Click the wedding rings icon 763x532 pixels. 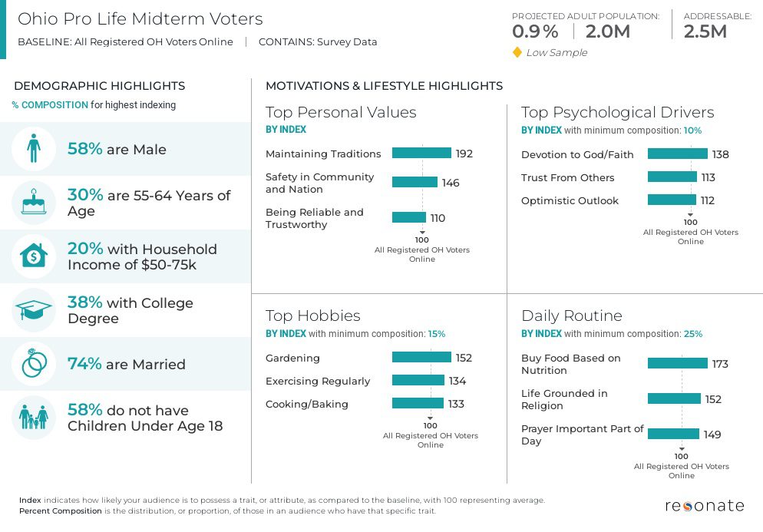tap(34, 364)
